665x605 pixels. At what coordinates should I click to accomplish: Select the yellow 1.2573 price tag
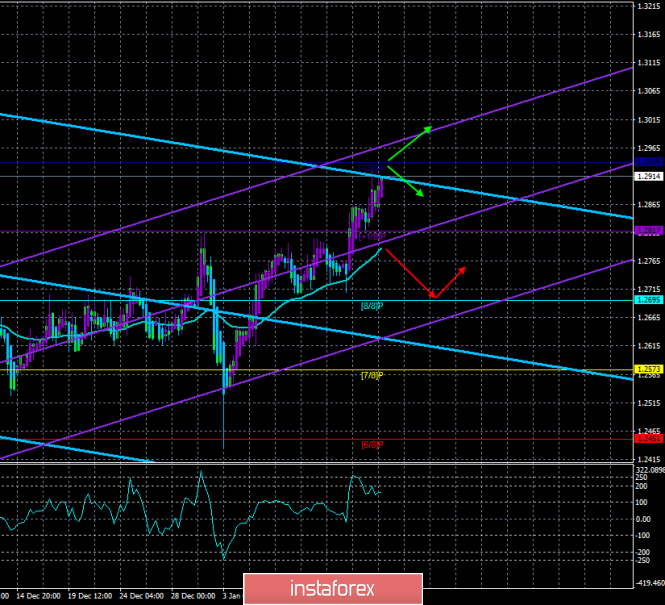[x=647, y=370]
